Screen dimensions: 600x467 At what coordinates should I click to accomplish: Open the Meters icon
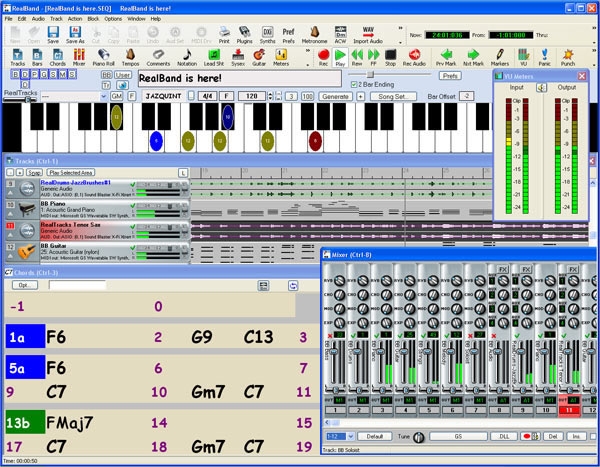tap(281, 57)
